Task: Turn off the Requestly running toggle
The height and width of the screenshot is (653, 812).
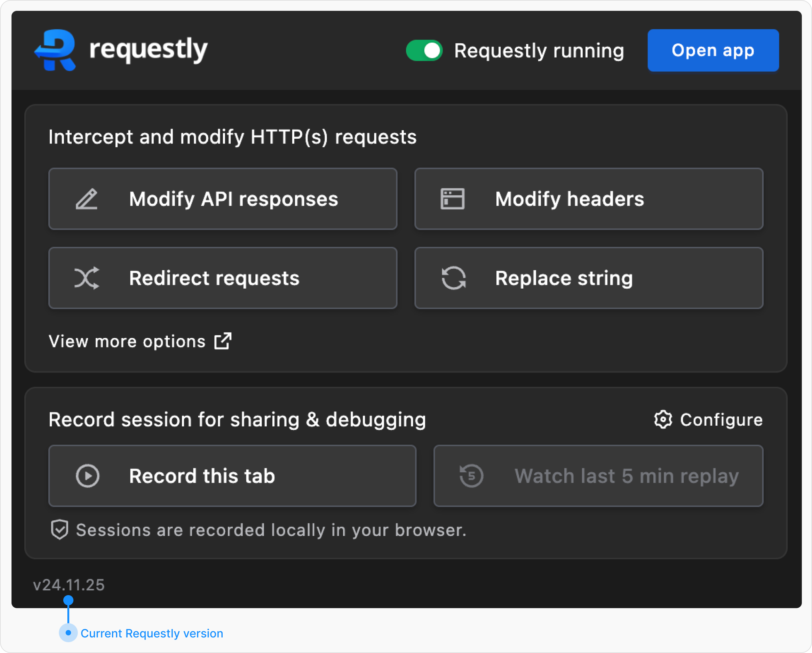Action: (x=424, y=50)
